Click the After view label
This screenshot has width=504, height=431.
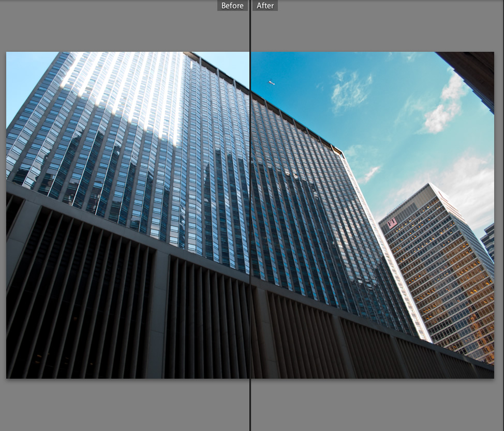[x=265, y=6]
